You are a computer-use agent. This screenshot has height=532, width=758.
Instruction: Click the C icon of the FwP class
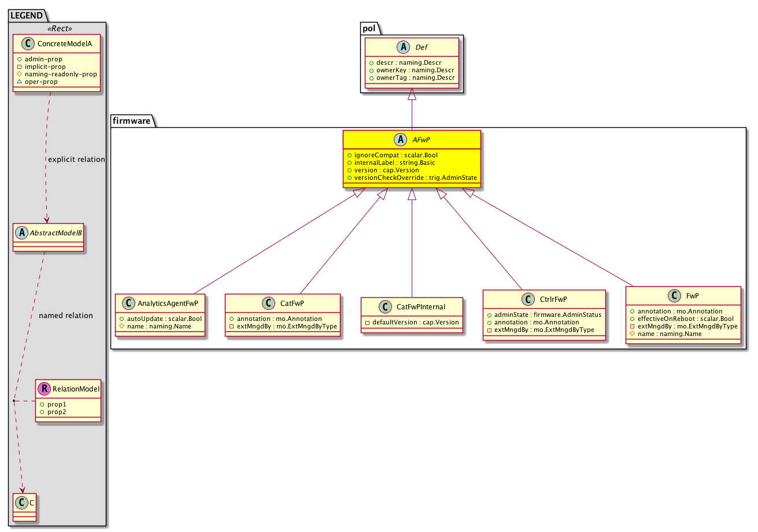click(x=677, y=295)
